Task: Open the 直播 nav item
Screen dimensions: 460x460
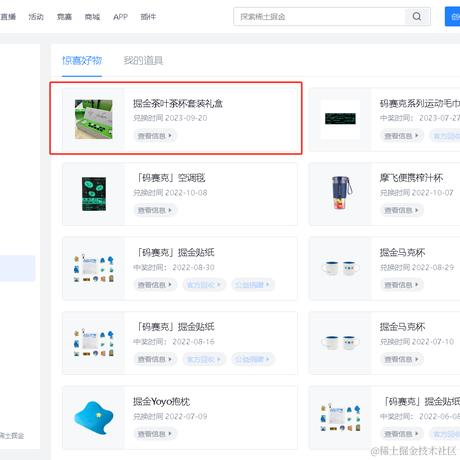Action: point(8,17)
